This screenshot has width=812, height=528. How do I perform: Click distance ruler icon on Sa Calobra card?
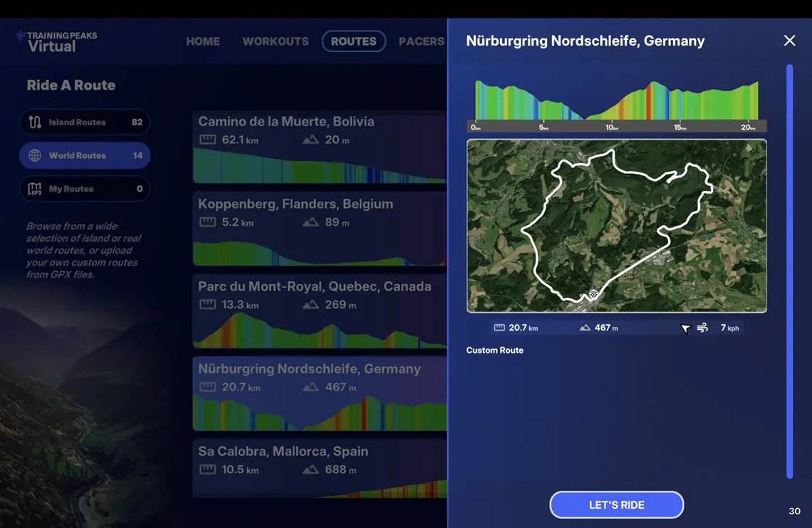[x=208, y=470]
